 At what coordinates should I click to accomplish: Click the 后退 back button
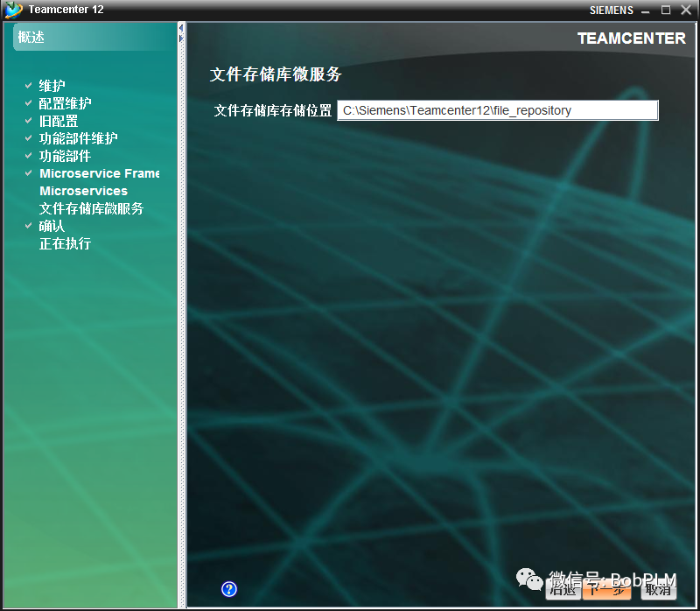click(x=563, y=590)
